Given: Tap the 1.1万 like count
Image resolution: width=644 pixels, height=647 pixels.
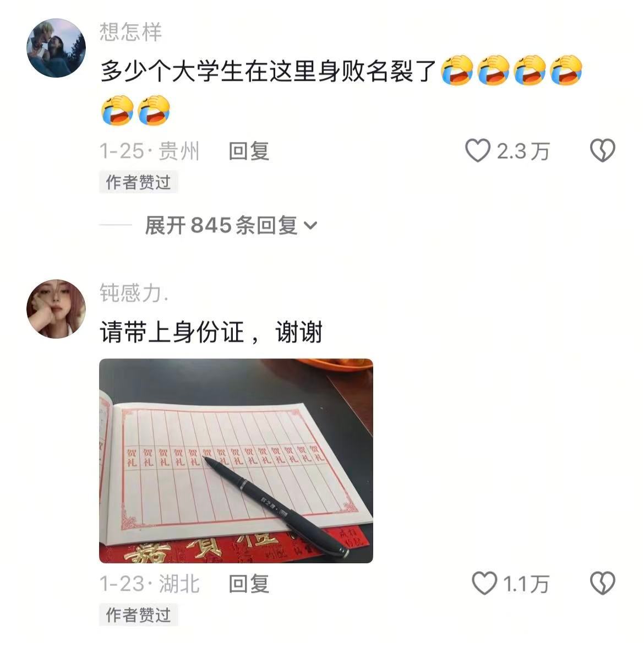Looking at the screenshot, I should click(526, 584).
